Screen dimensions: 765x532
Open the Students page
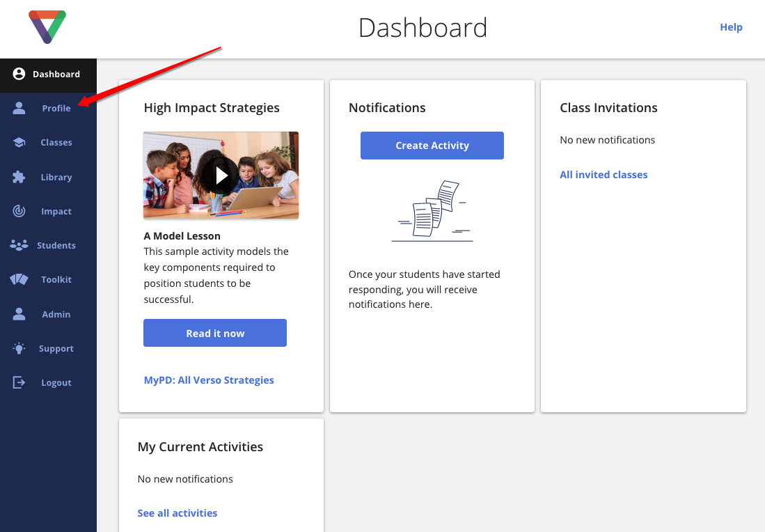point(48,245)
